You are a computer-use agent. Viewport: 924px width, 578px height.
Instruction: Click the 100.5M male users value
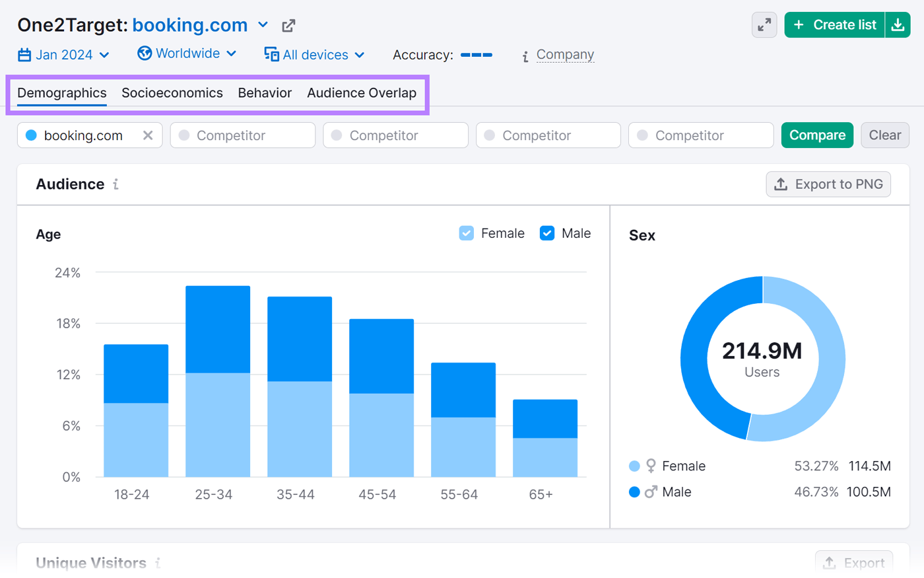click(x=870, y=492)
